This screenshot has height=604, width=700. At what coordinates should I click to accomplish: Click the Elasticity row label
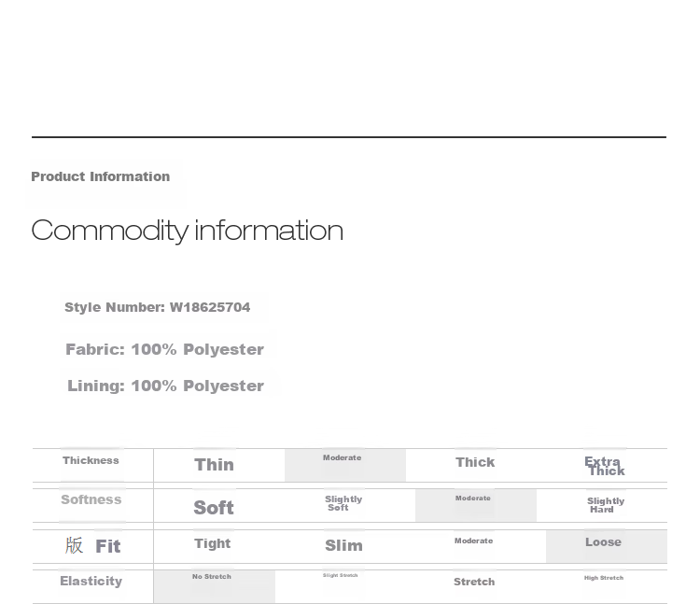91,582
